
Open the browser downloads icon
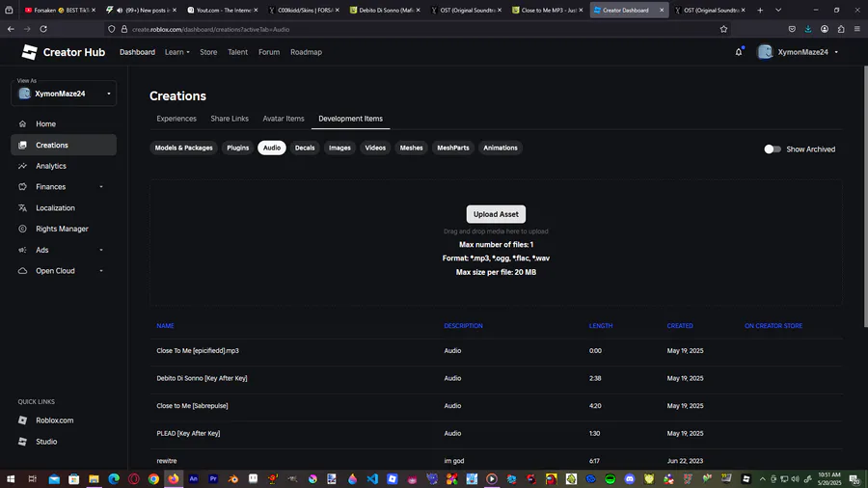pos(808,29)
